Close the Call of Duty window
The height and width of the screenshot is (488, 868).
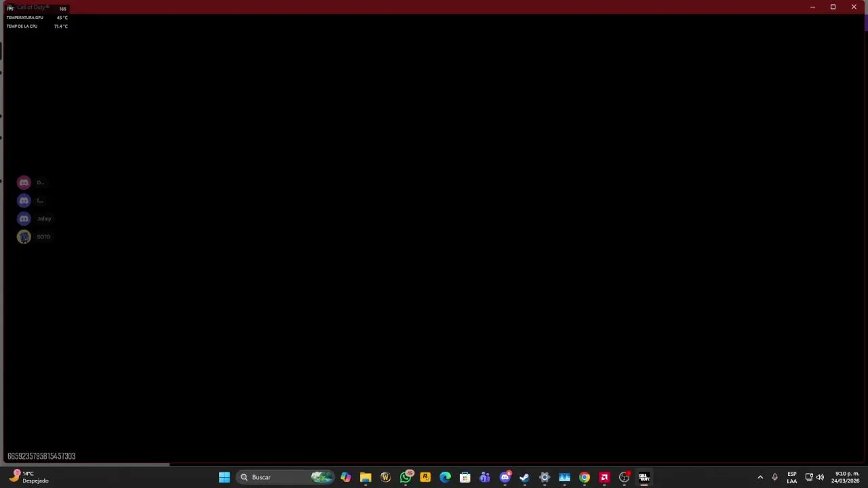(854, 7)
